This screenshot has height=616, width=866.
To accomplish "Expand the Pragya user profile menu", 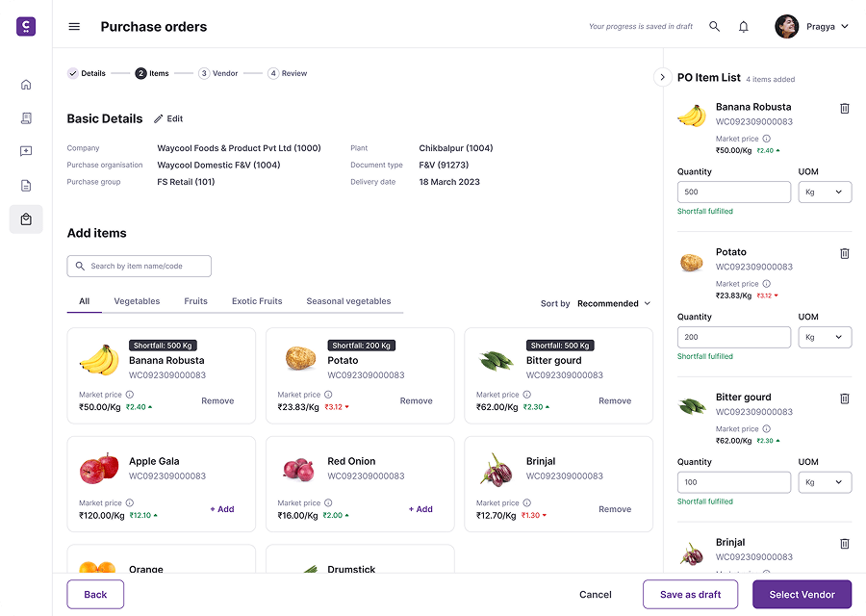I will coord(813,27).
